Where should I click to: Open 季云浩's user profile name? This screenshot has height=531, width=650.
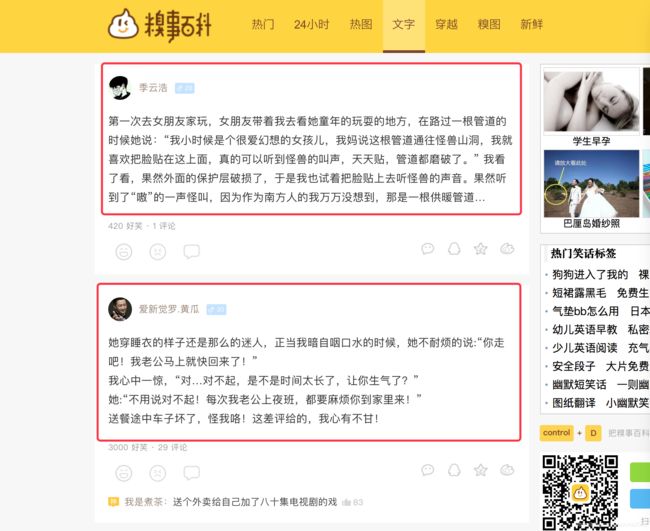153,88
